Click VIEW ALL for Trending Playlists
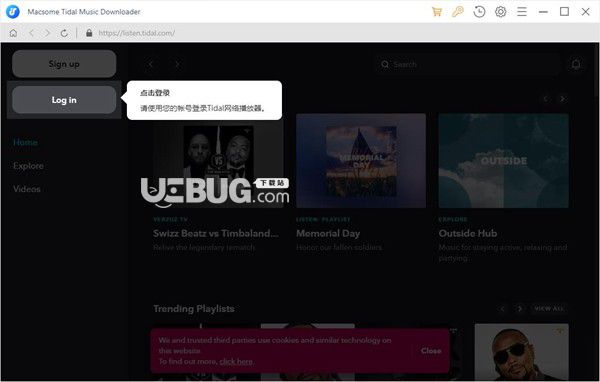The height and width of the screenshot is (382, 600). click(x=549, y=309)
